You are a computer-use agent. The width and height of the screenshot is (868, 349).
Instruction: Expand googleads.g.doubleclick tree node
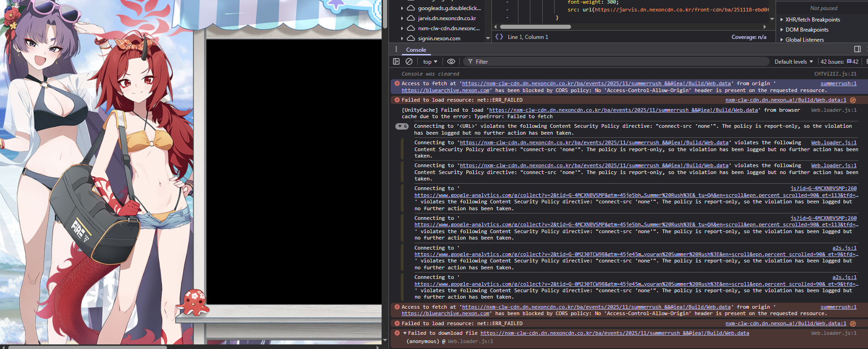coord(402,8)
